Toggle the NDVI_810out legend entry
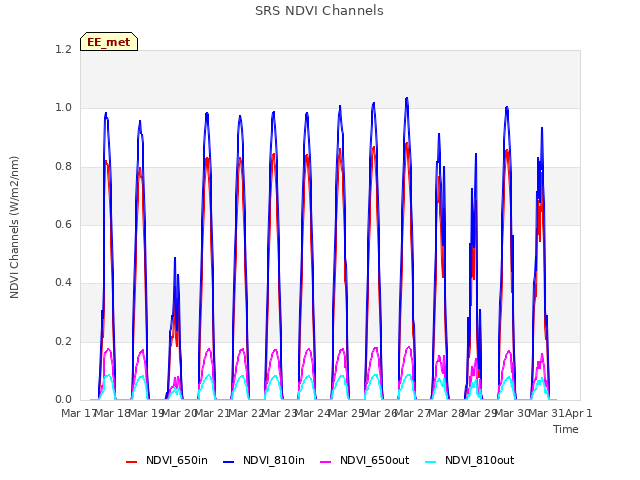Screen dimensions: 640x480 469,461
